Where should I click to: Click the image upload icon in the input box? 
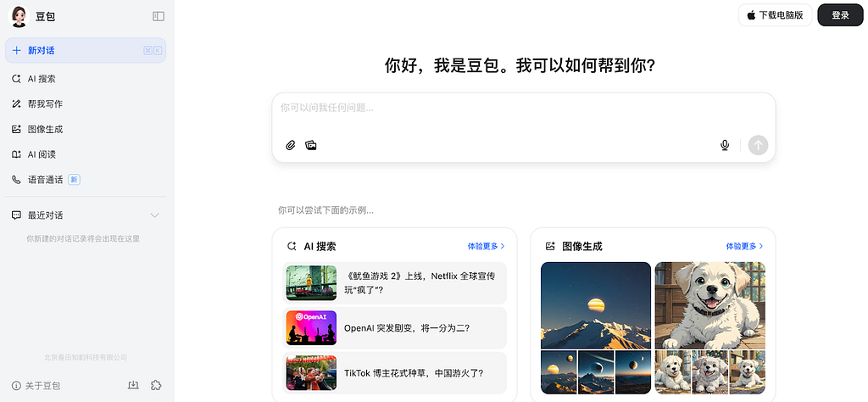tap(311, 145)
